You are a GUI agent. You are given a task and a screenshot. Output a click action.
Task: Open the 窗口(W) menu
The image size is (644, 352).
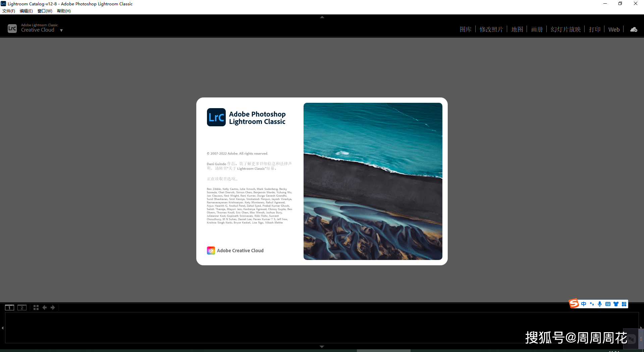coord(45,11)
